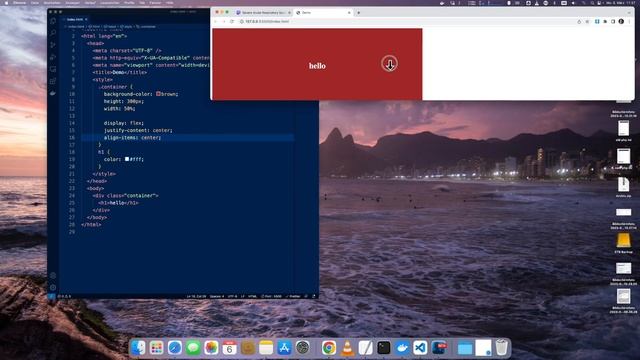Reload the Chrome page
640x360 pixels.
[x=232, y=21]
